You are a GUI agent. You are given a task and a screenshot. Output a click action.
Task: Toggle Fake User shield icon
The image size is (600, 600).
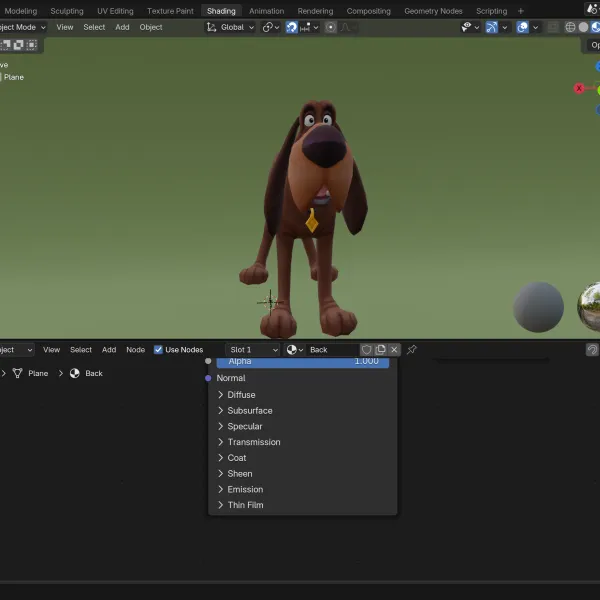pos(367,350)
